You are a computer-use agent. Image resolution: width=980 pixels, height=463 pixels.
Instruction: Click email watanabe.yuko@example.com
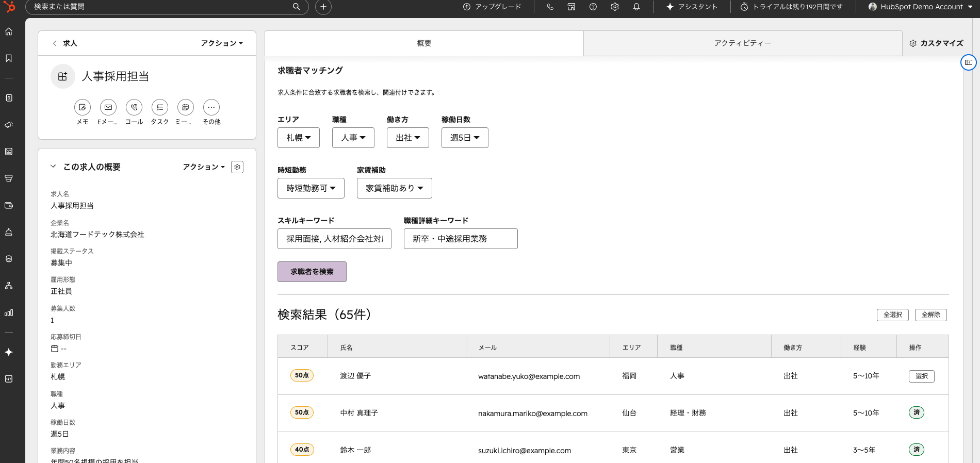click(529, 376)
